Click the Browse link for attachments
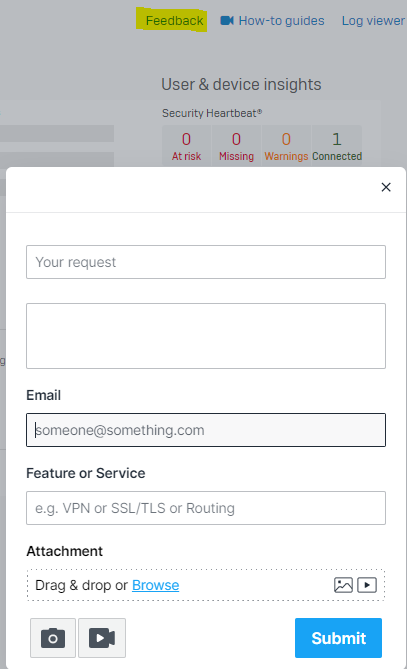407x669 pixels. coord(156,585)
